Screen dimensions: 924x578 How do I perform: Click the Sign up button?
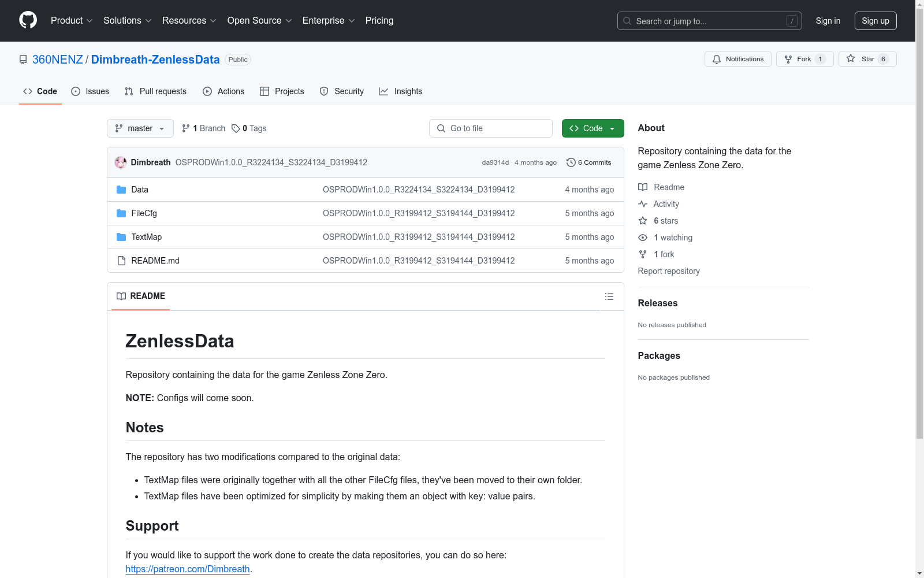click(x=875, y=21)
